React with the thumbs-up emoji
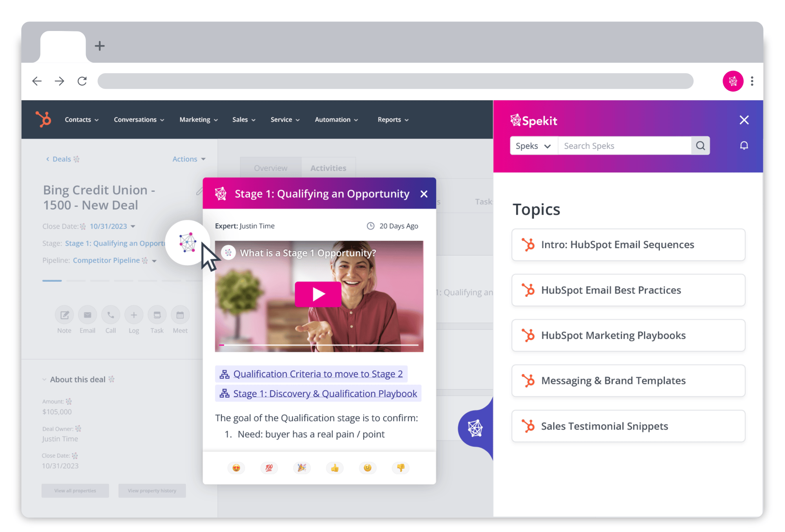 [x=335, y=468]
